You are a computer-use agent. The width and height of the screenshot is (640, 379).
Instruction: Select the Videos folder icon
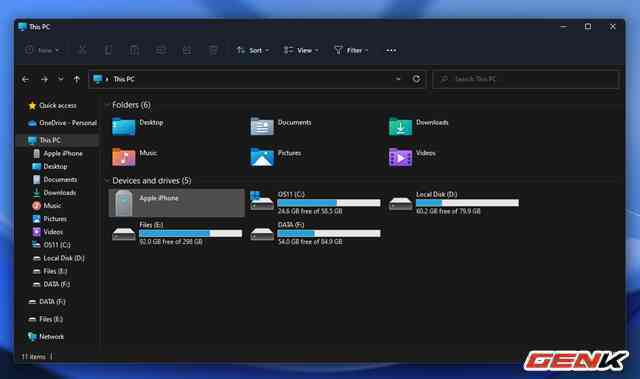click(400, 157)
